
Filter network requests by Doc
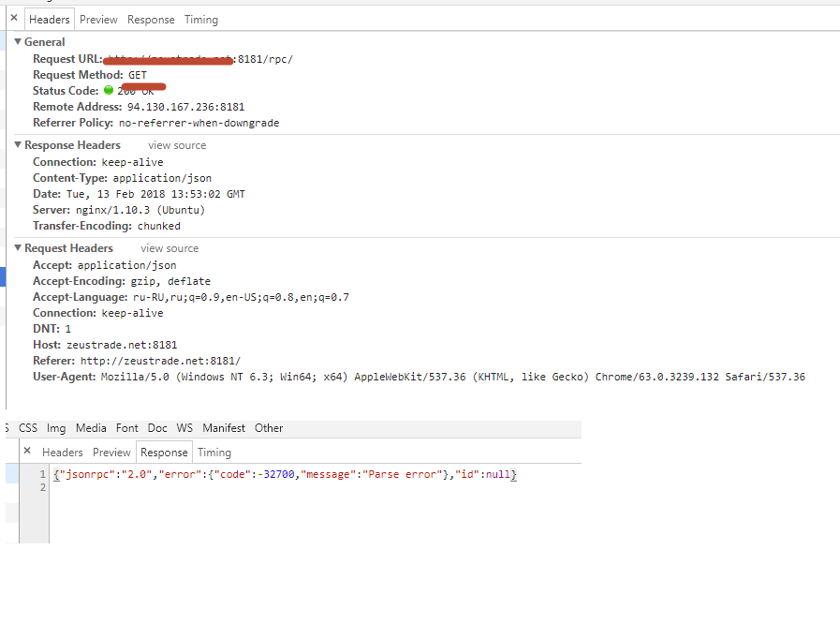(x=157, y=428)
